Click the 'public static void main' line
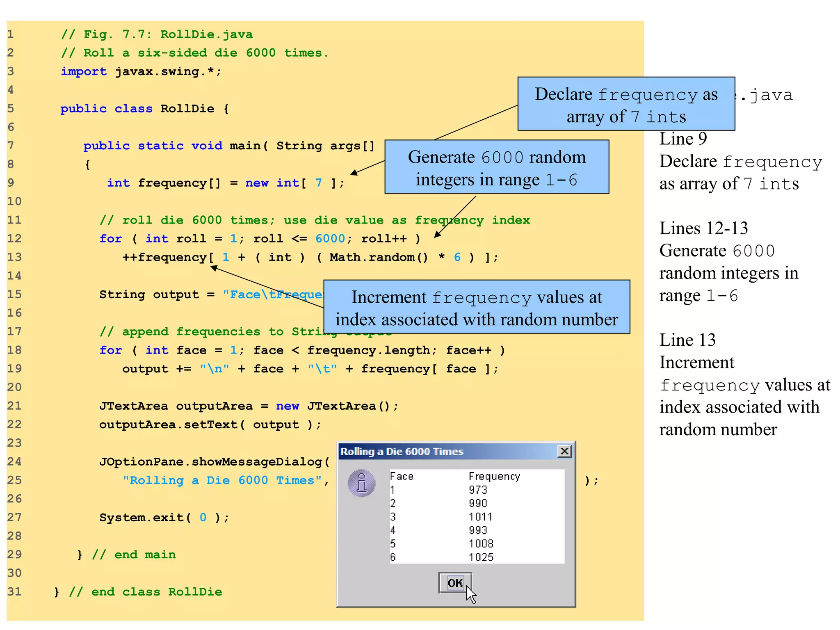Viewport: 840px width, 630px height. (x=229, y=146)
